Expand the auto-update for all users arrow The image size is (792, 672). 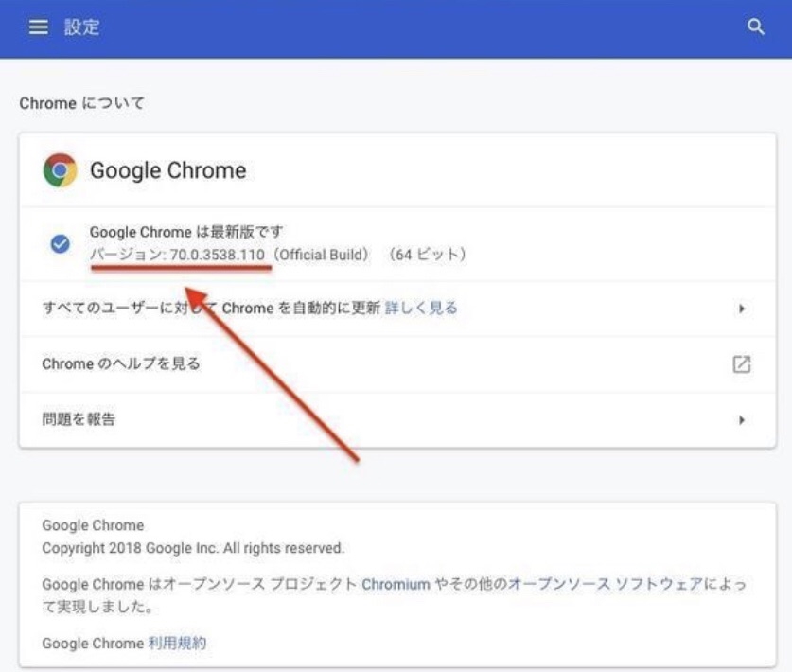tap(742, 309)
